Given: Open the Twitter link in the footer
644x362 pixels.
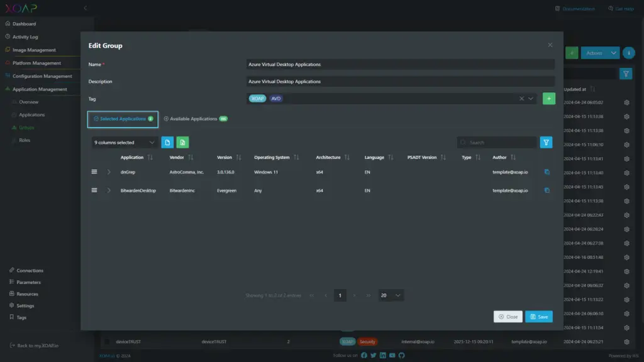Looking at the screenshot, I should click(374, 356).
